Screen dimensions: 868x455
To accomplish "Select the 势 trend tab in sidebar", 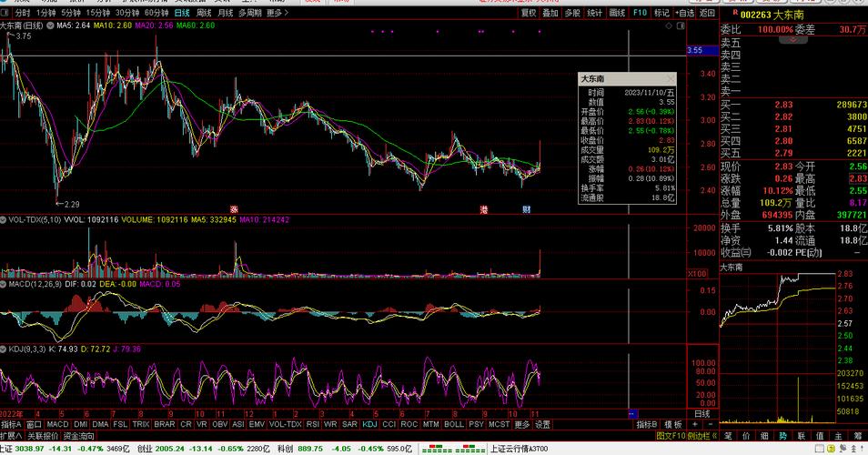I will pyautogui.click(x=782, y=436).
